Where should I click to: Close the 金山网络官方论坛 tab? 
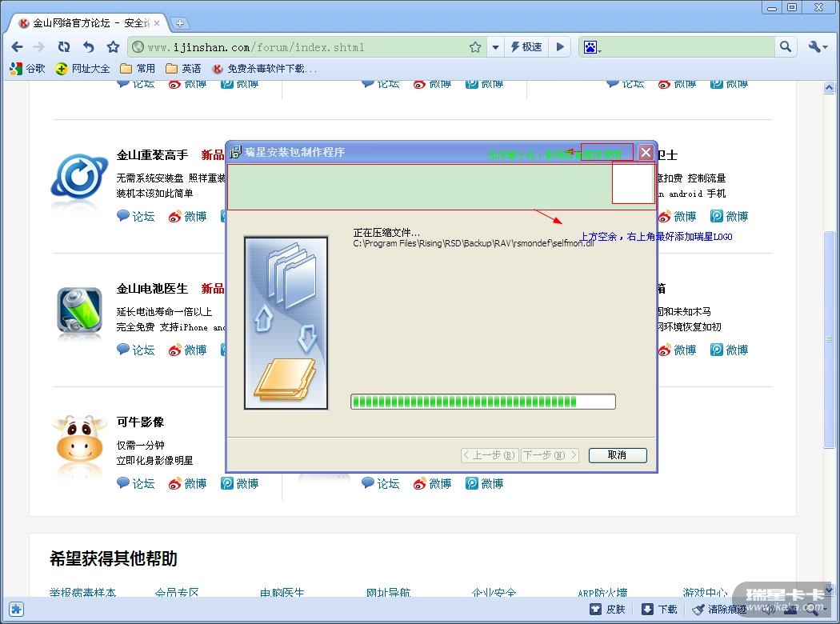(x=157, y=23)
